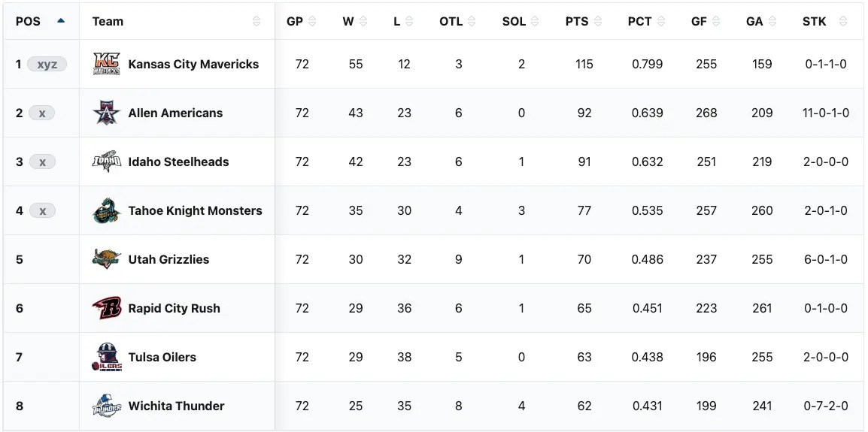Click the Utah Grizzlies logo
The image size is (868, 432).
point(106,260)
